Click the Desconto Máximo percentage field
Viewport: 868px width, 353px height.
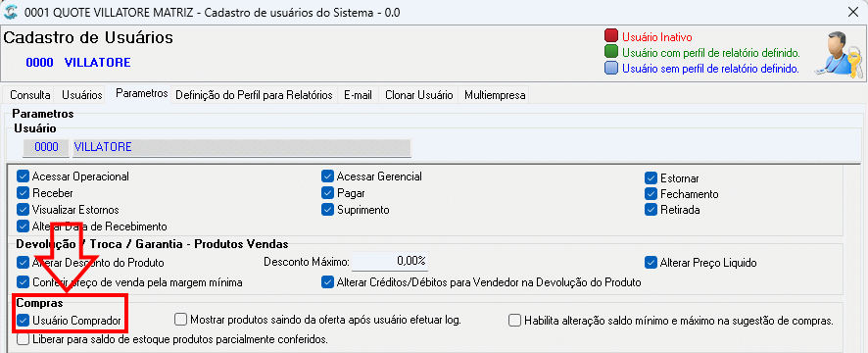pyautogui.click(x=390, y=261)
